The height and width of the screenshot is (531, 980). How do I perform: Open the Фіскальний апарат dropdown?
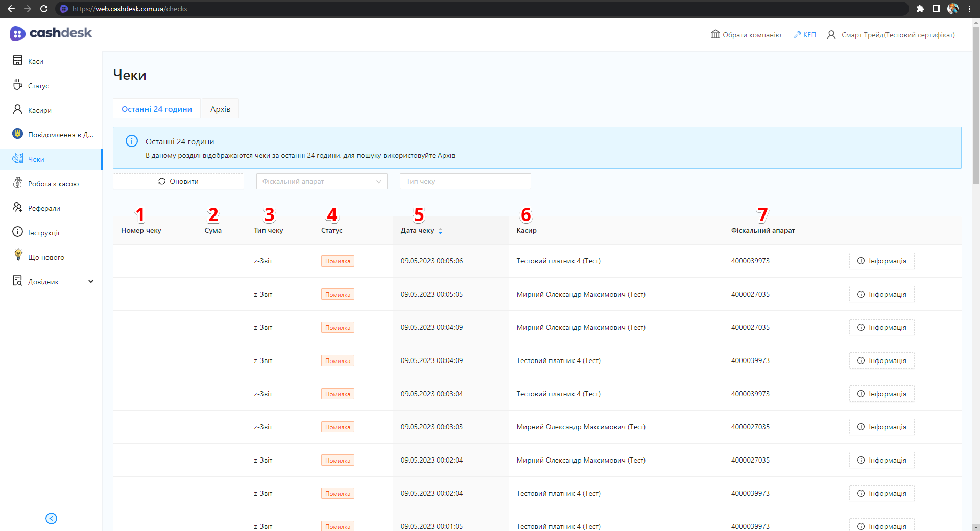pos(321,181)
